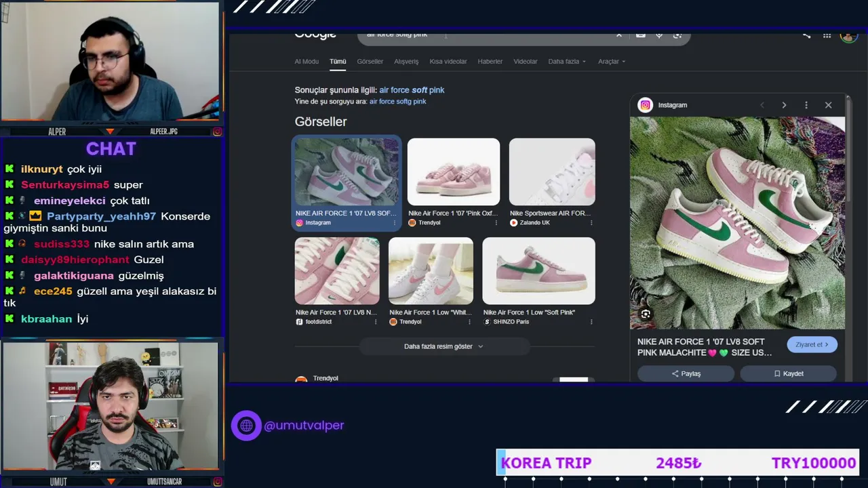Open options menu for SHINZO Paris result

pyautogui.click(x=591, y=322)
